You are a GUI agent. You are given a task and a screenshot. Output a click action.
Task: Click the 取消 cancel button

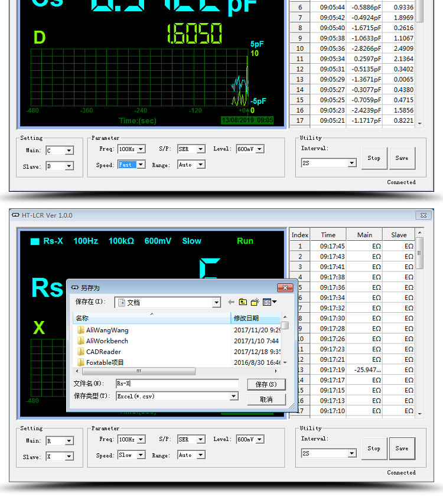click(266, 400)
